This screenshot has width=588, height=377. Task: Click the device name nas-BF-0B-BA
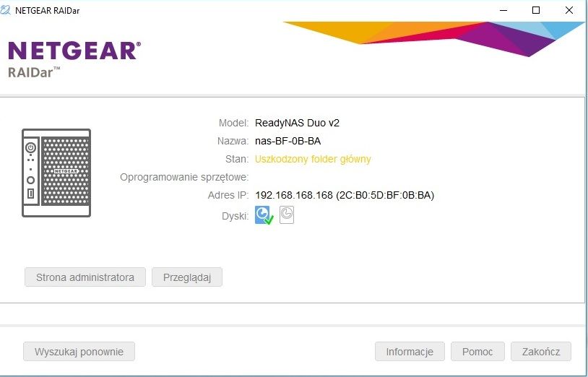point(288,142)
